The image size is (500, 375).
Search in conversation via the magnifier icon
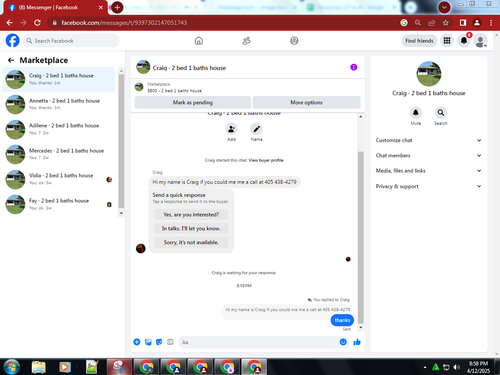[441, 113]
